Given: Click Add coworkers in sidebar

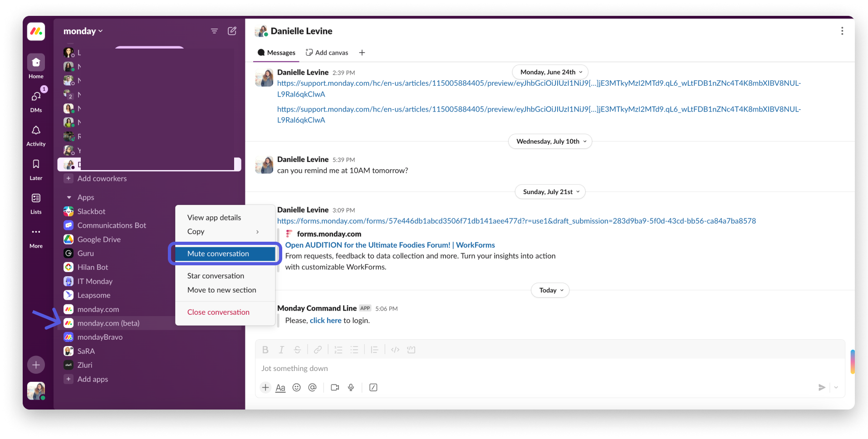Looking at the screenshot, I should [102, 178].
